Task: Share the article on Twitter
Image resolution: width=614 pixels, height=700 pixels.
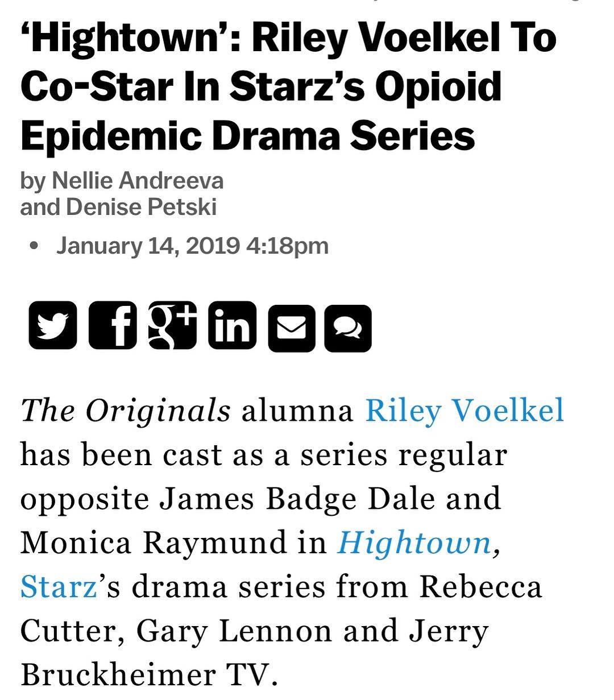Action: (x=53, y=325)
